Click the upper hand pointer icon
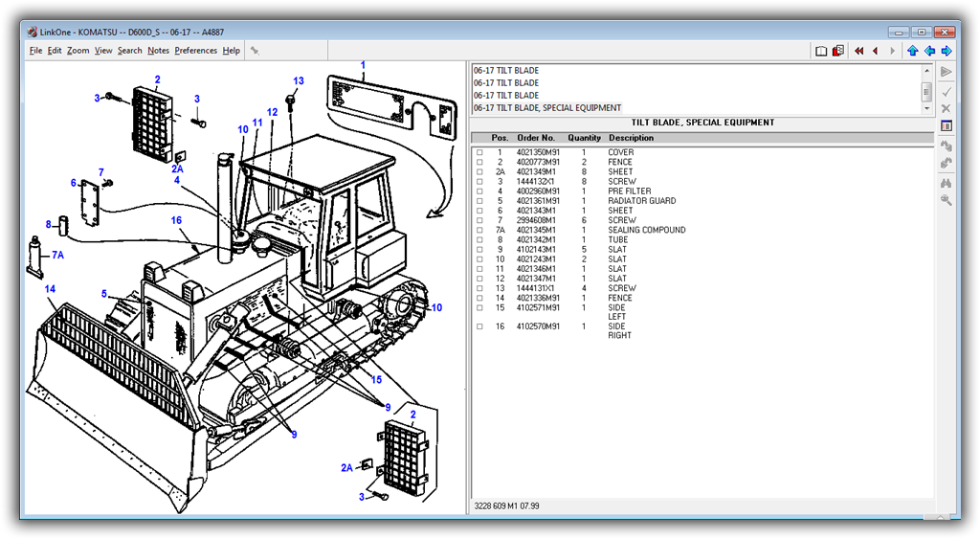The width and height of the screenshot is (980, 539). click(x=947, y=146)
